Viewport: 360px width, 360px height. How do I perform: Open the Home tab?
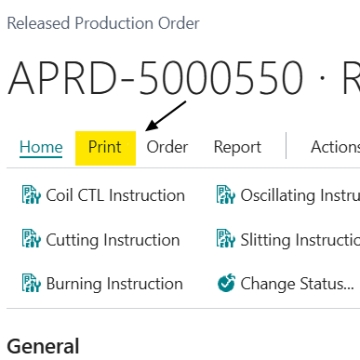41,147
